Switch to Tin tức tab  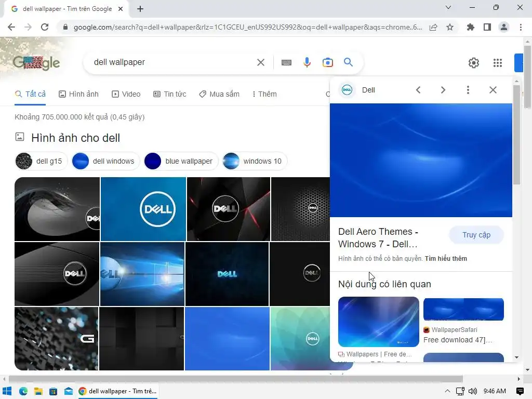[x=170, y=94]
